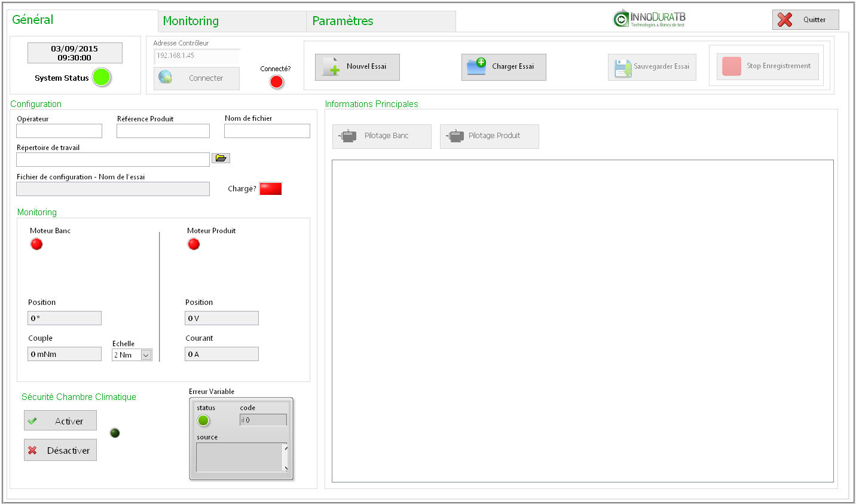Click the Stop Enregistrement red square icon

[x=731, y=66]
